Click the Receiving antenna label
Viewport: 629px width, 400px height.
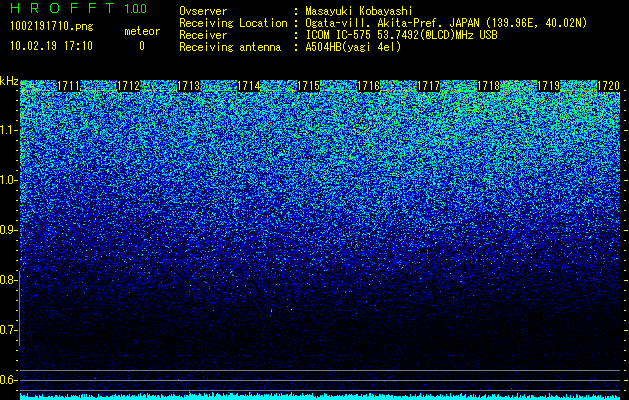click(x=230, y=47)
